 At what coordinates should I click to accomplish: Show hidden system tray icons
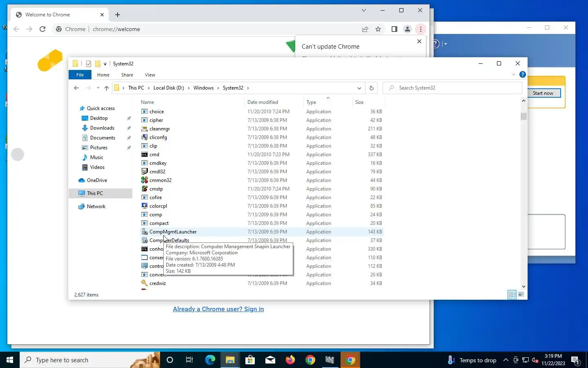point(506,360)
